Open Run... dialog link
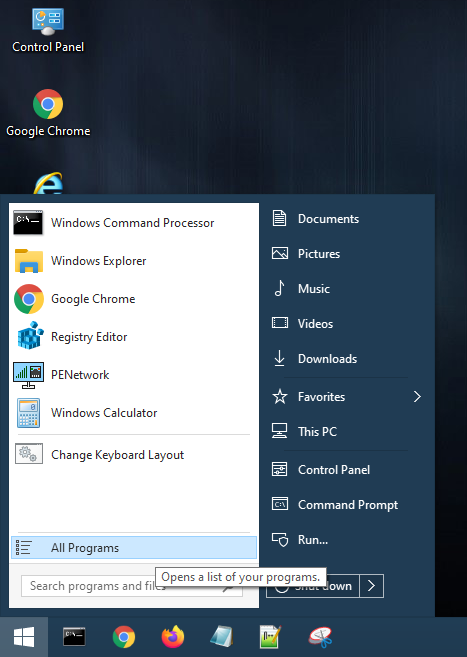The image size is (467, 657). click(x=313, y=540)
